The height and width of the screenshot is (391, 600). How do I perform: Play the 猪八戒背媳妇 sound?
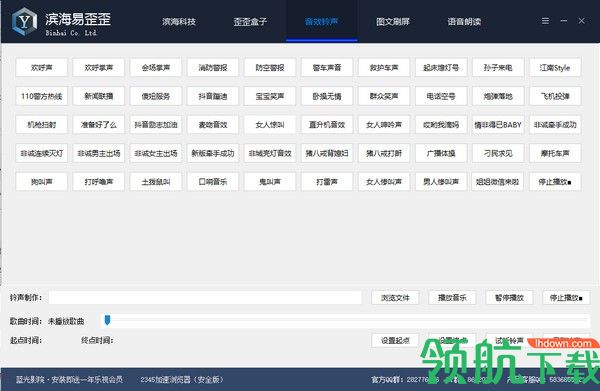click(x=327, y=153)
